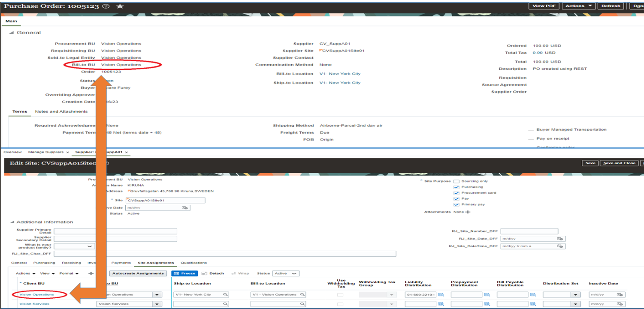Freeze the assignments table column
Screen dimensions: 644x309
184,273
